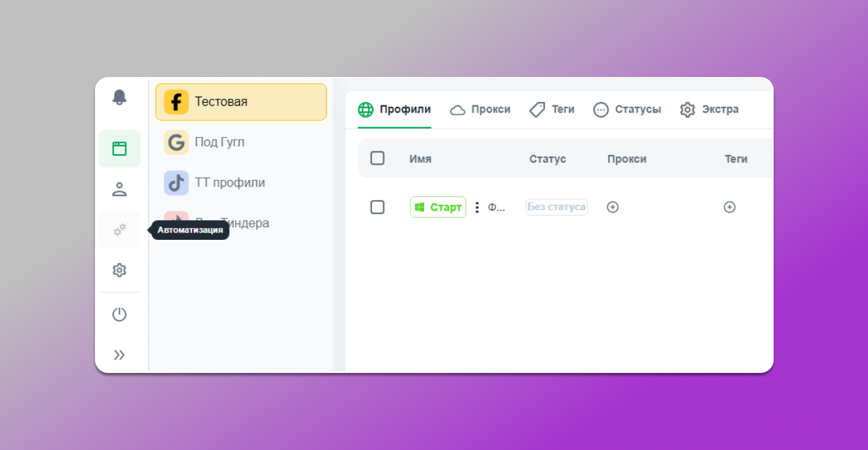This screenshot has height=450, width=868.
Task: Click the Facebook icon on Тестовая group
Action: pos(176,101)
